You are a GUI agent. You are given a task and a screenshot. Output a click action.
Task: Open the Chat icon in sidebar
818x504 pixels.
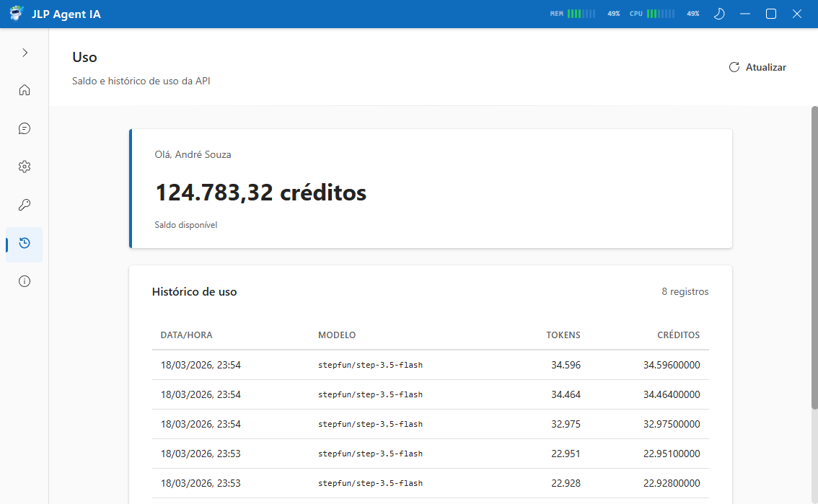pyautogui.click(x=25, y=128)
